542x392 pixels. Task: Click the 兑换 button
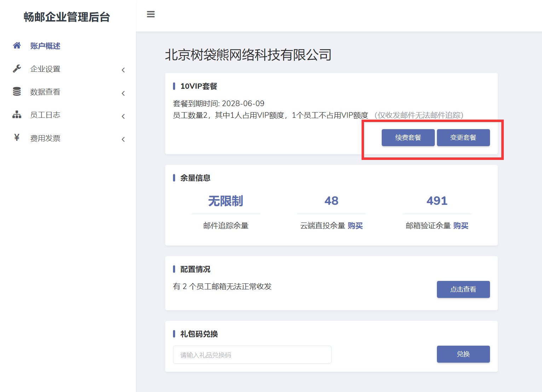[x=463, y=354]
